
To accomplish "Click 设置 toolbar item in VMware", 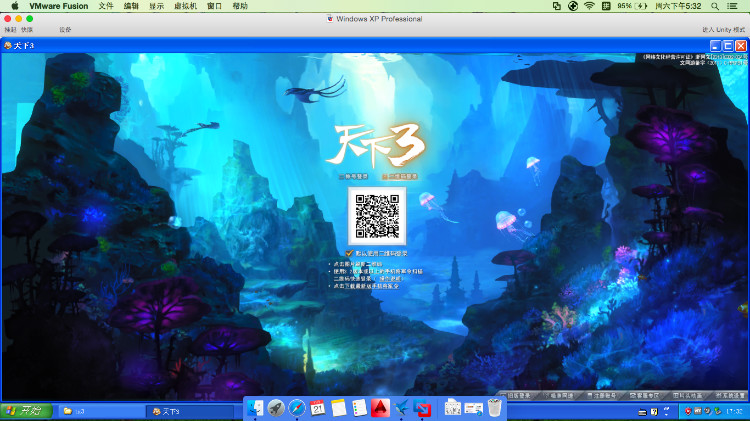I will [65, 30].
